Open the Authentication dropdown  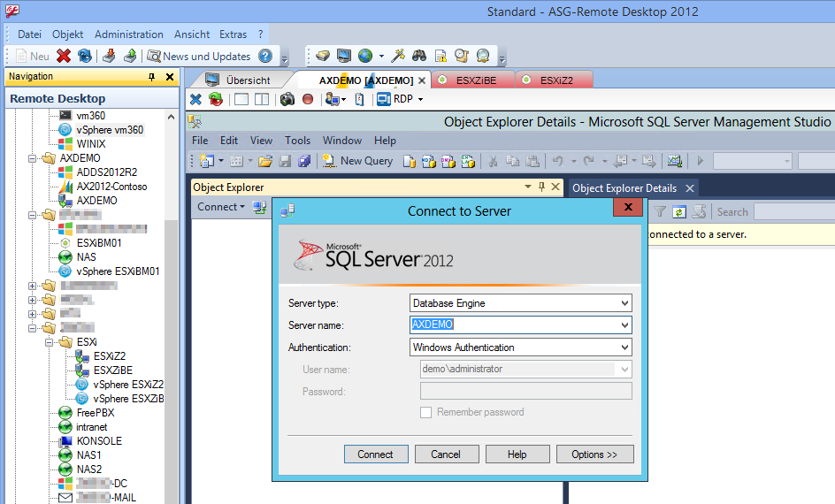coord(624,347)
